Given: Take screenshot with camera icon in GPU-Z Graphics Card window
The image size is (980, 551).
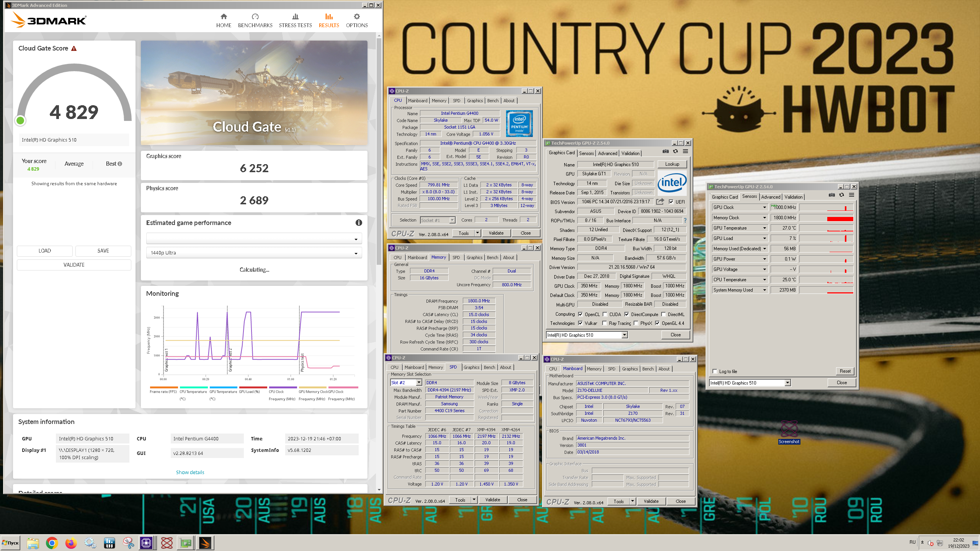Looking at the screenshot, I should (x=666, y=152).
